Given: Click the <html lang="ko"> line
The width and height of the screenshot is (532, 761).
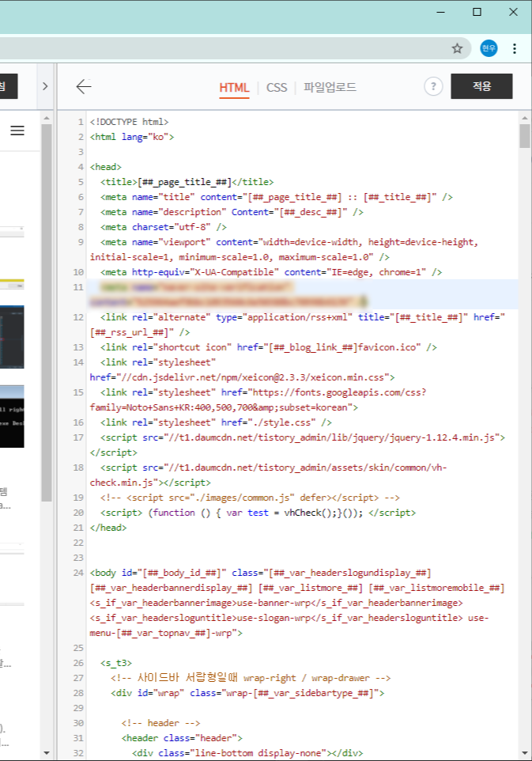Looking at the screenshot, I should [x=132, y=137].
